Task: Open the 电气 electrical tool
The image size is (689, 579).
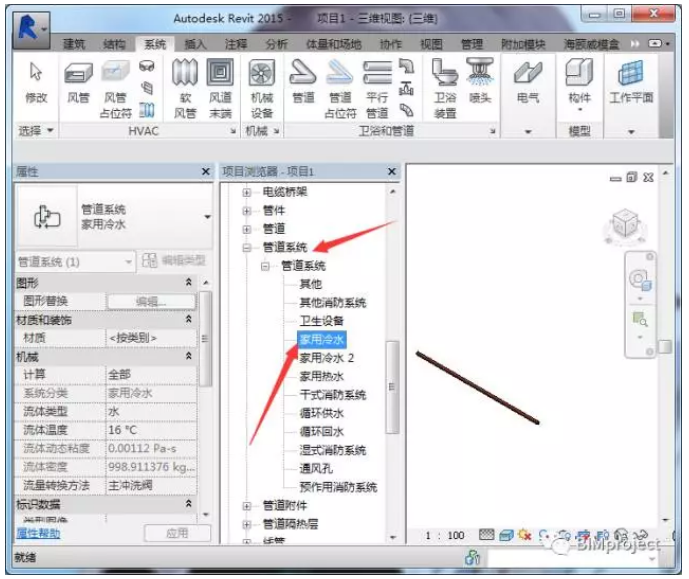Action: coord(528,83)
